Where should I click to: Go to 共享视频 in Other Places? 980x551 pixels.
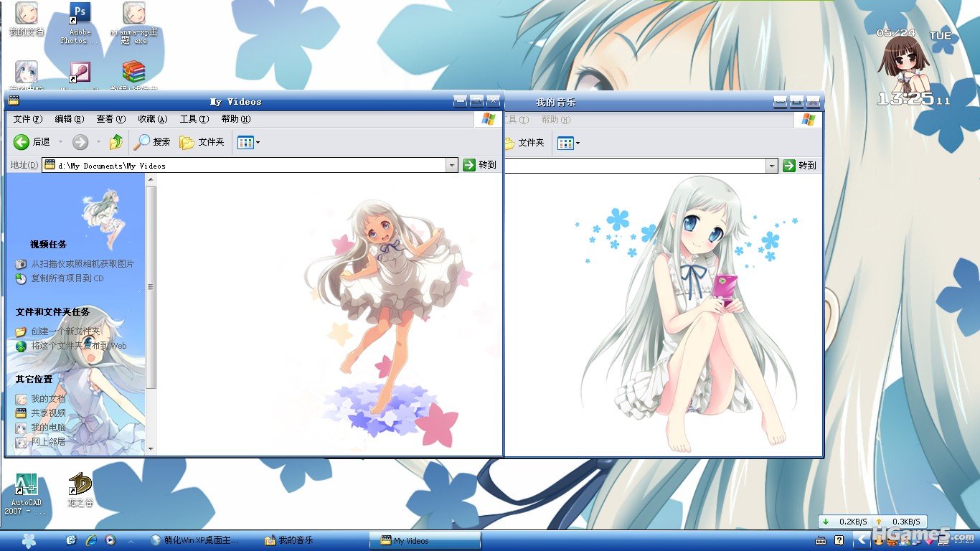pos(48,413)
